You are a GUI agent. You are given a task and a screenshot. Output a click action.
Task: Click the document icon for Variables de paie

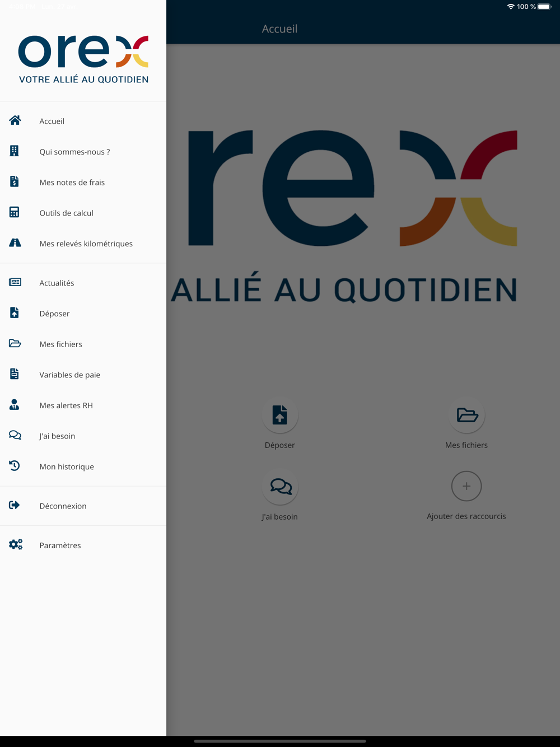[15, 374]
